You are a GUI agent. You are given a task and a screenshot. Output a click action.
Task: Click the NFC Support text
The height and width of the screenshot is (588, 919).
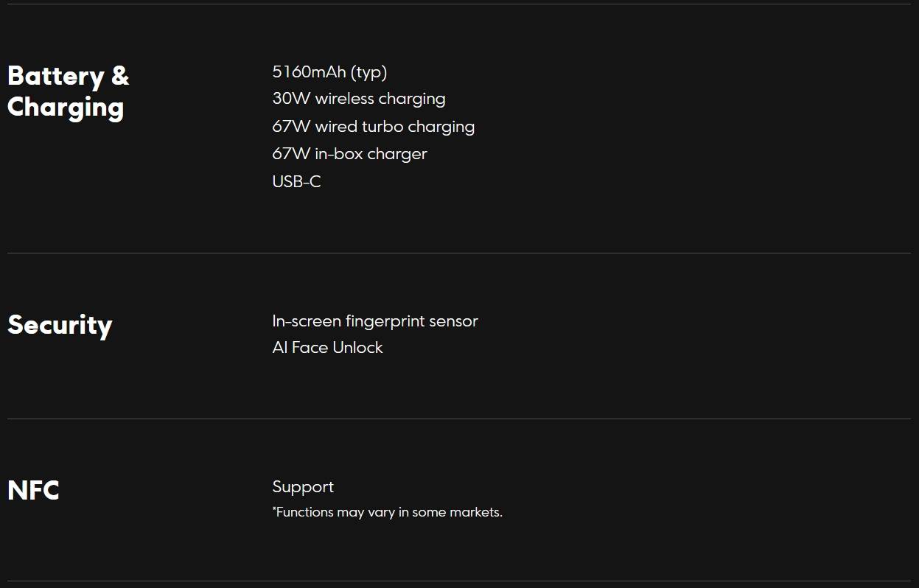[303, 487]
